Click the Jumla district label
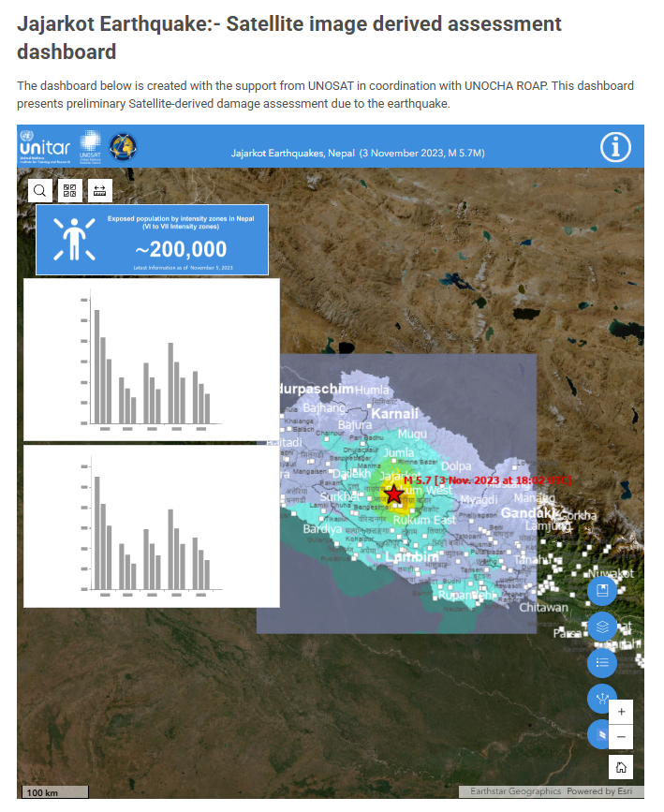The height and width of the screenshot is (812, 664). (x=399, y=452)
